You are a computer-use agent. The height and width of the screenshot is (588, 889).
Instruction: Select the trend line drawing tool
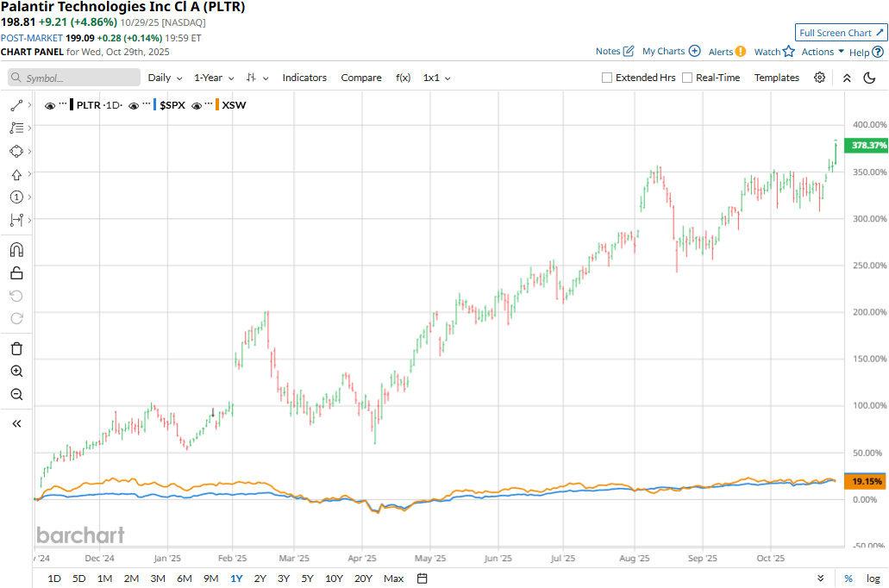[16, 105]
